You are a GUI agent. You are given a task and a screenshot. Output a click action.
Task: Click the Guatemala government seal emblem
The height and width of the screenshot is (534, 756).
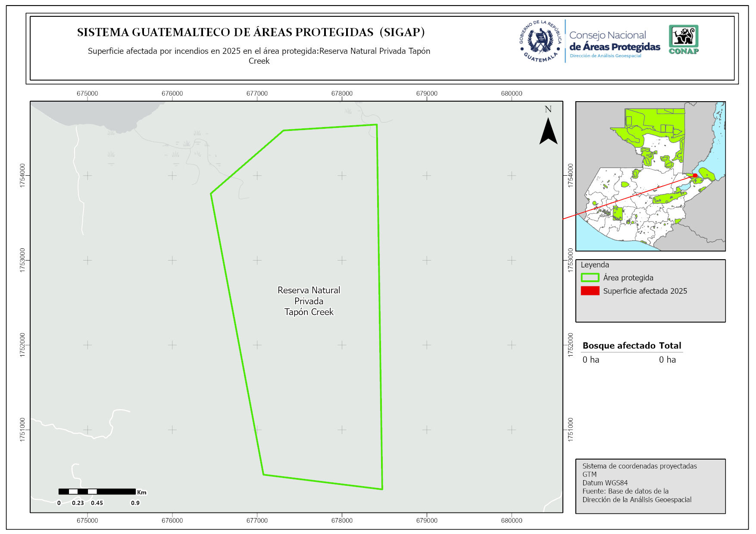(540, 41)
